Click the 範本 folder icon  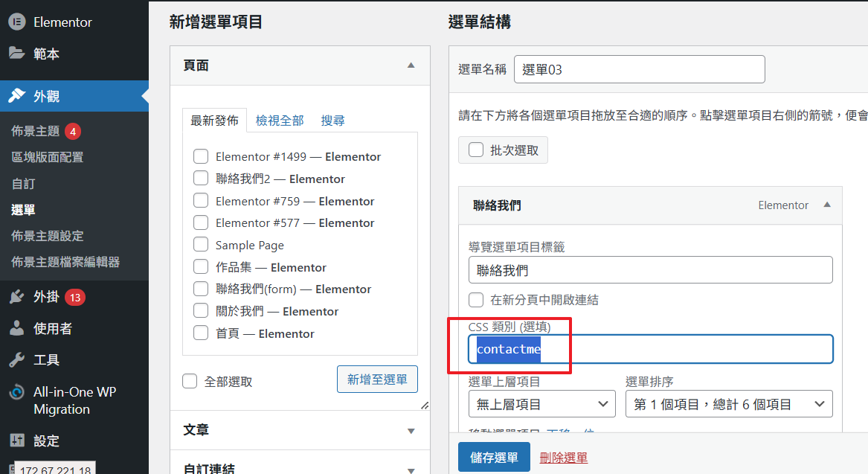17,54
